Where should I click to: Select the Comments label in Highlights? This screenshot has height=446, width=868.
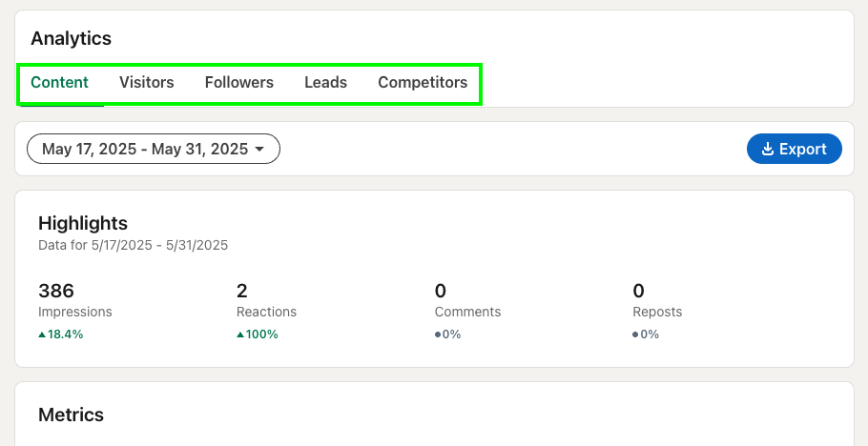pyautogui.click(x=467, y=312)
